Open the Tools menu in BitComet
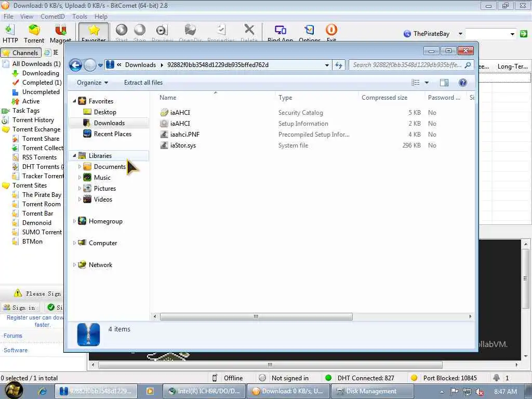The width and height of the screenshot is (532, 399). click(x=79, y=16)
